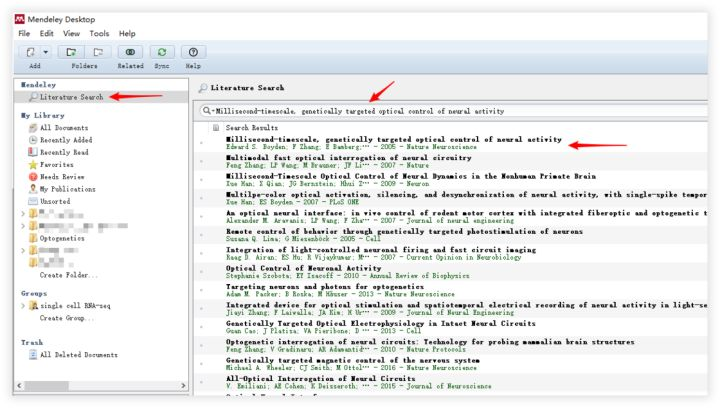This screenshot has width=720, height=408.
Task: Click the All Documents icon
Action: pos(33,128)
